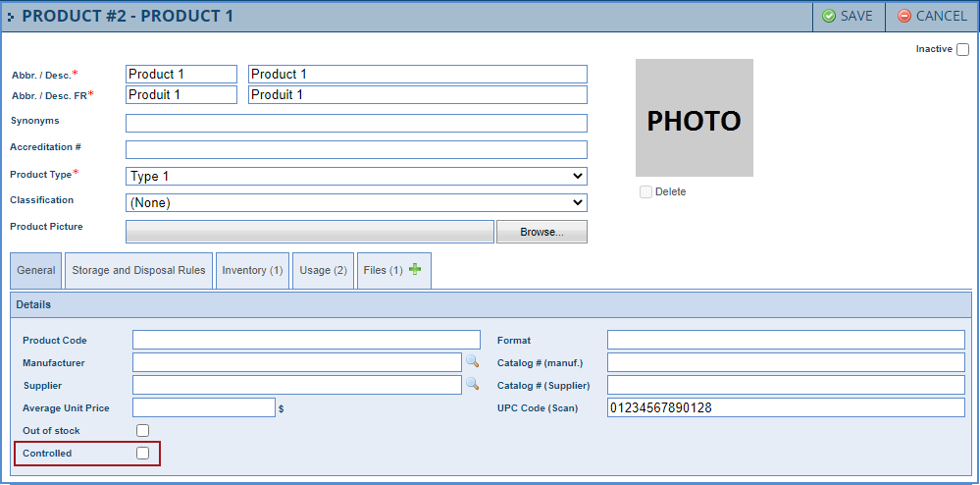Toggle the photo Delete checkbox
The image size is (980, 485).
coord(645,192)
